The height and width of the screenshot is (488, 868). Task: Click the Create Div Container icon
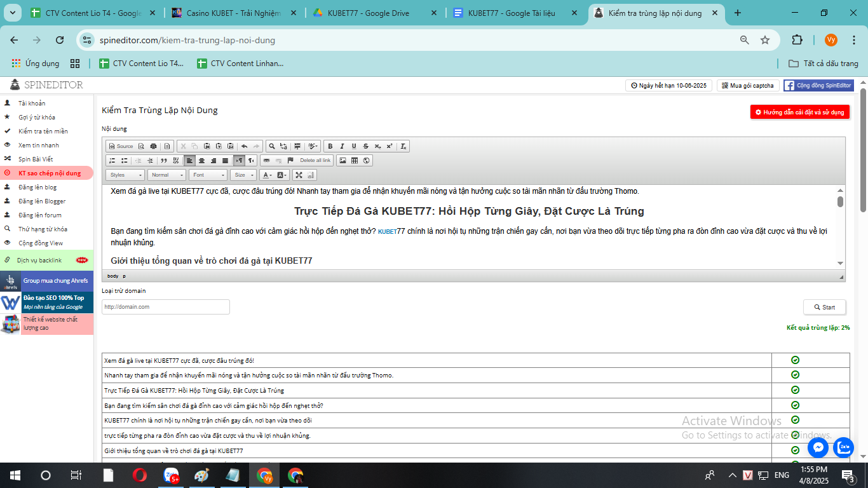click(176, 160)
